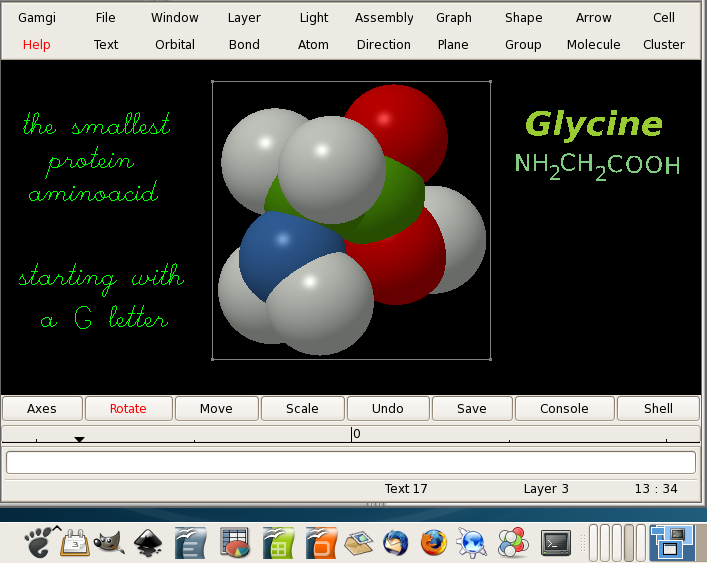Open the Gamgi menu
Viewport: 707px width, 563px height.
tap(37, 18)
